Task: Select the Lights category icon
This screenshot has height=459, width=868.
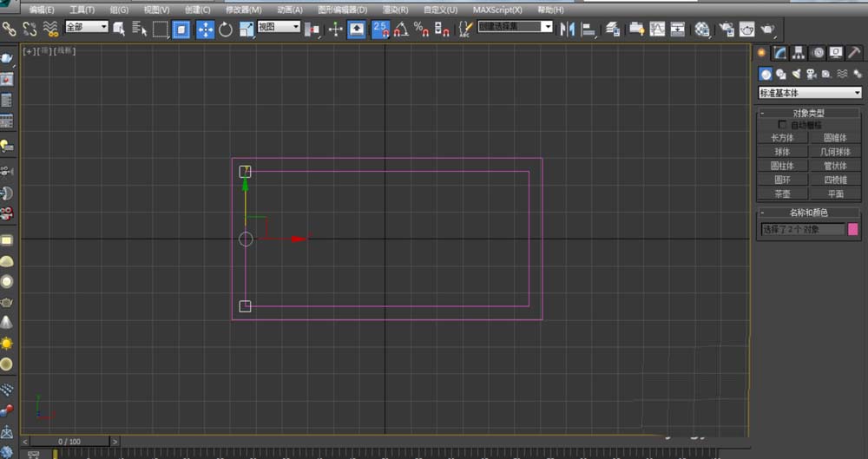Action: pyautogui.click(x=796, y=75)
